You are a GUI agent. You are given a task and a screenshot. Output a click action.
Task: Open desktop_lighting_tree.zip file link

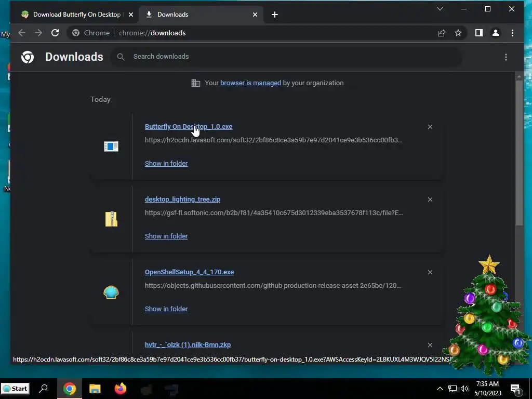click(182, 199)
